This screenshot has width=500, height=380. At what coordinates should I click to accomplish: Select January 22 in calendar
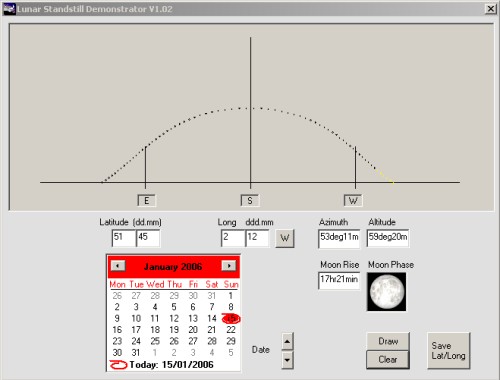pos(231,330)
